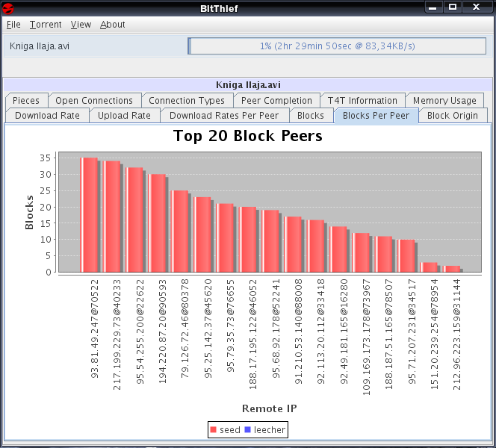
Task: Click the bar for 95.25.142.37@45620
Action: coord(202,234)
